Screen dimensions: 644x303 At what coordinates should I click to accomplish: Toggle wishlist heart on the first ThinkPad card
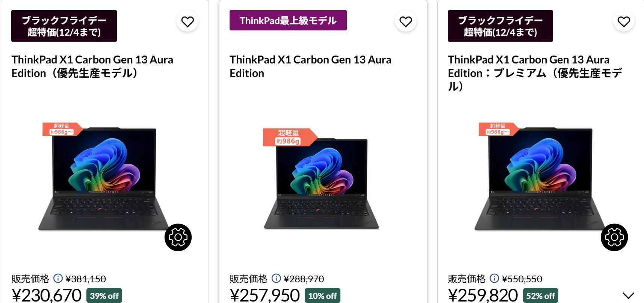[187, 21]
